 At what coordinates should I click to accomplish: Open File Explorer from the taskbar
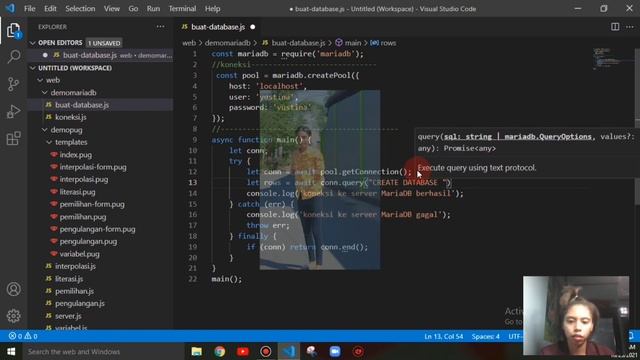197,351
